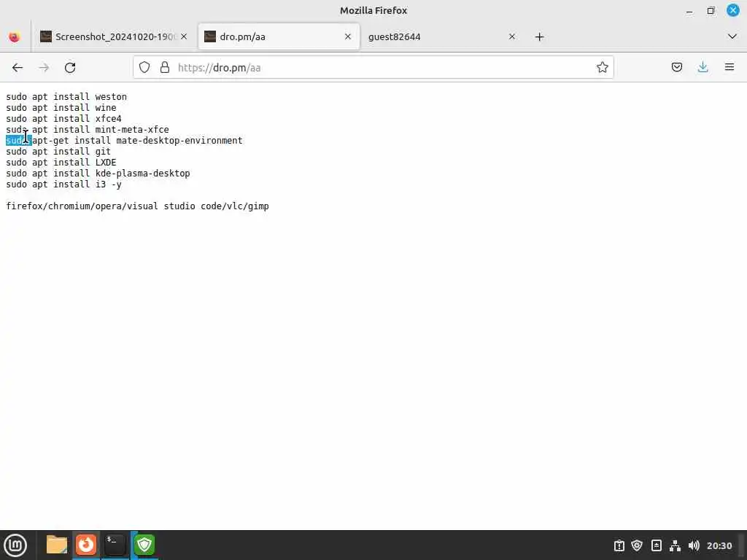
Task: Click the line 'sudo apt install weston'
Action: [x=66, y=97]
